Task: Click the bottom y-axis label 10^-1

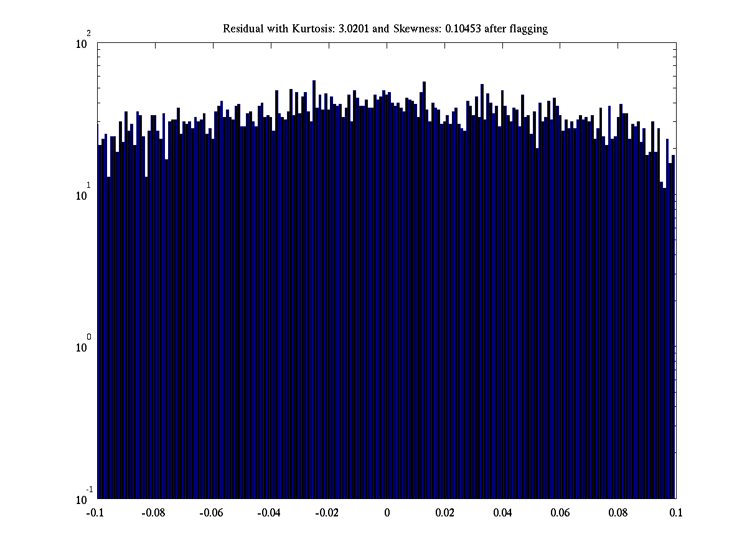Action: [83, 498]
